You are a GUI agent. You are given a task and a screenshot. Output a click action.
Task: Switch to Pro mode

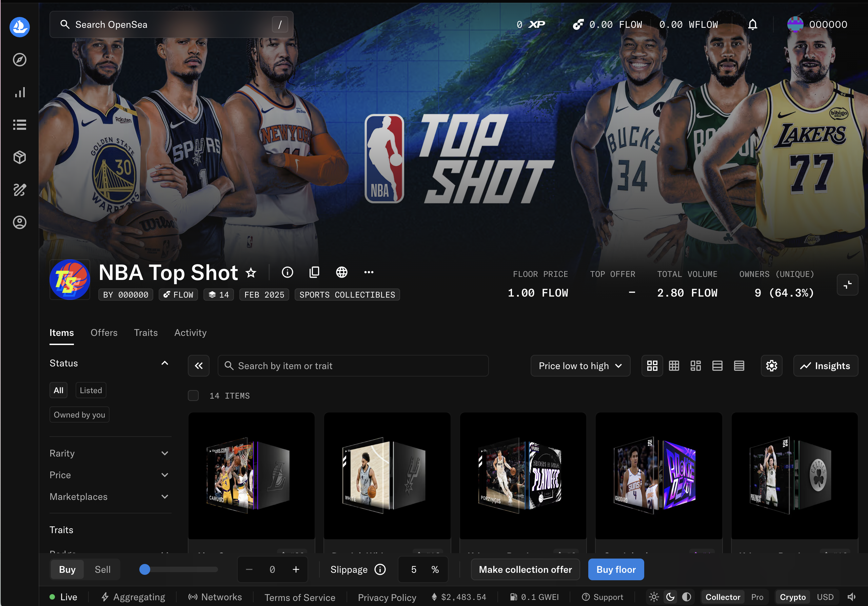[757, 597]
